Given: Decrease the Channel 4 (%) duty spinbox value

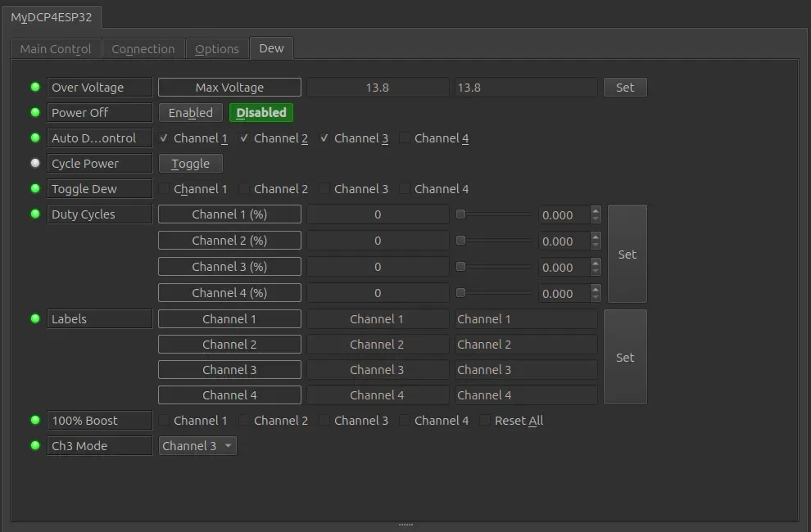Looking at the screenshot, I should coord(596,297).
